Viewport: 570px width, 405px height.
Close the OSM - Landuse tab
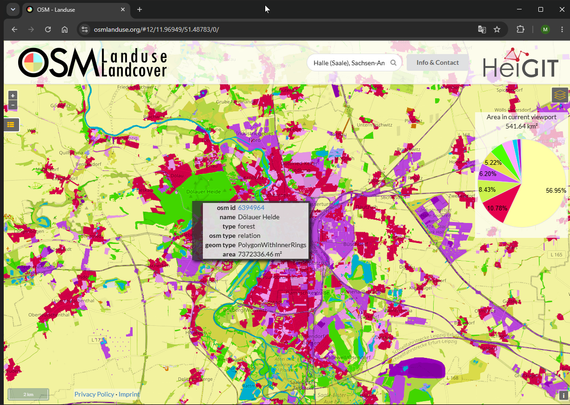[x=123, y=9]
